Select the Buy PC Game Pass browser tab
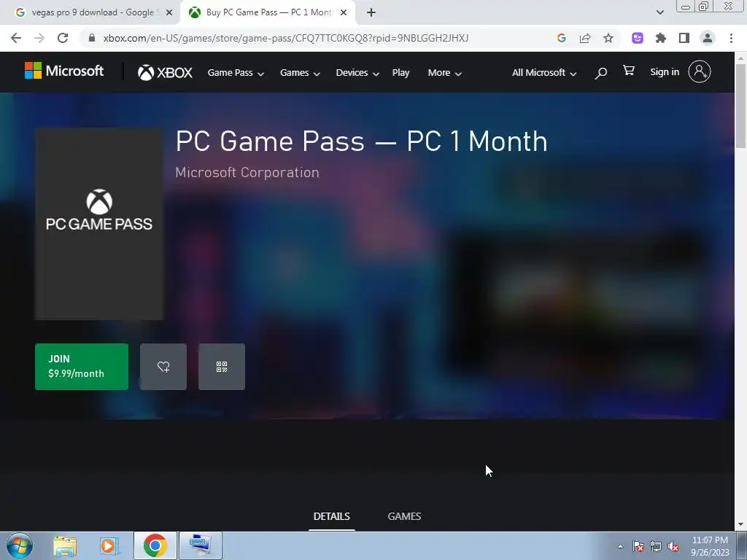Screen dimensions: 747x560 click(x=268, y=12)
